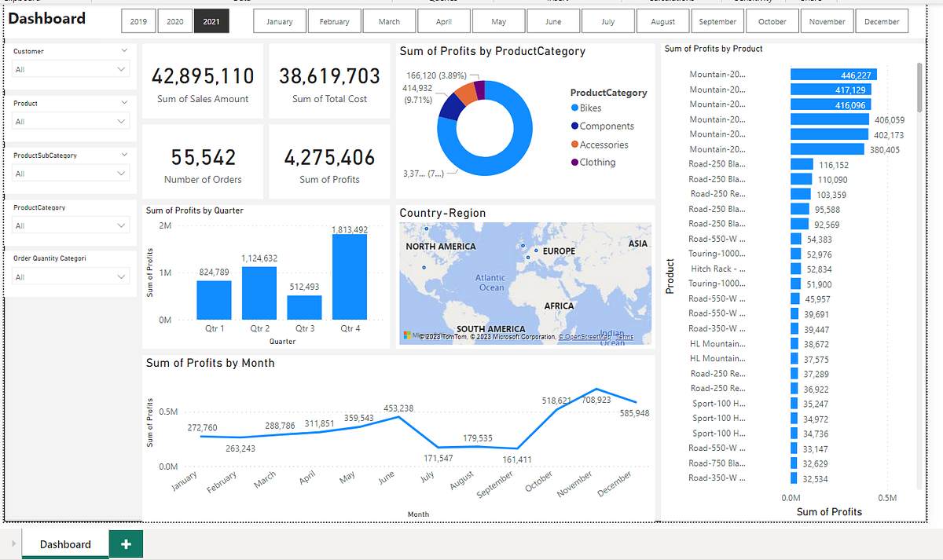
Task: Open the Terms link on the map
Action: (625, 337)
